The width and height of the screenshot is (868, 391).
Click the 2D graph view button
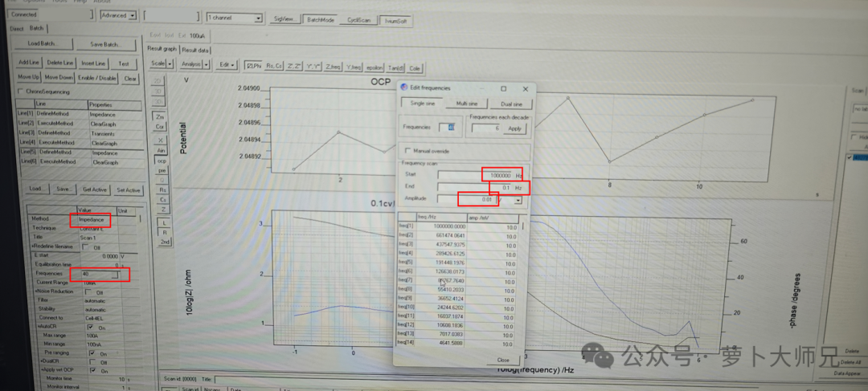pyautogui.click(x=158, y=81)
